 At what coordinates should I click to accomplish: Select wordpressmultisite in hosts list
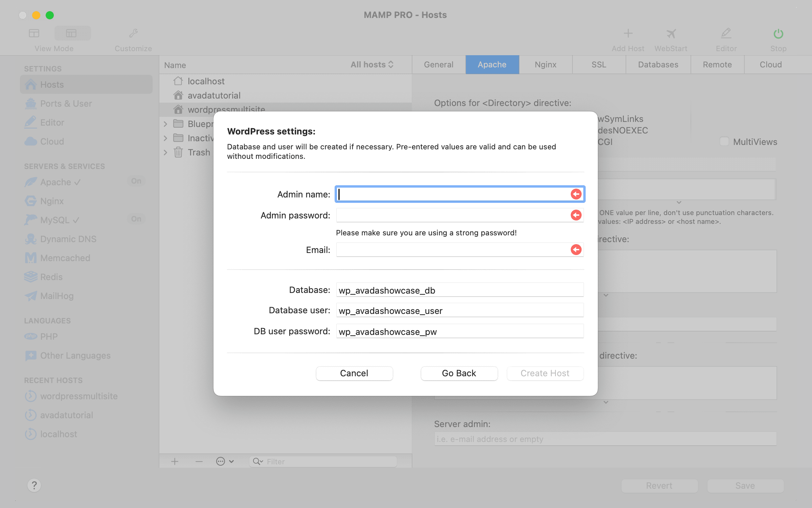pyautogui.click(x=286, y=109)
